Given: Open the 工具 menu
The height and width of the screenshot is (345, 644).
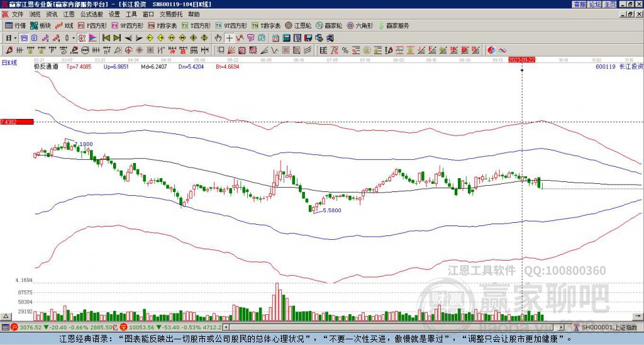Looking at the screenshot, I should coord(131,14).
